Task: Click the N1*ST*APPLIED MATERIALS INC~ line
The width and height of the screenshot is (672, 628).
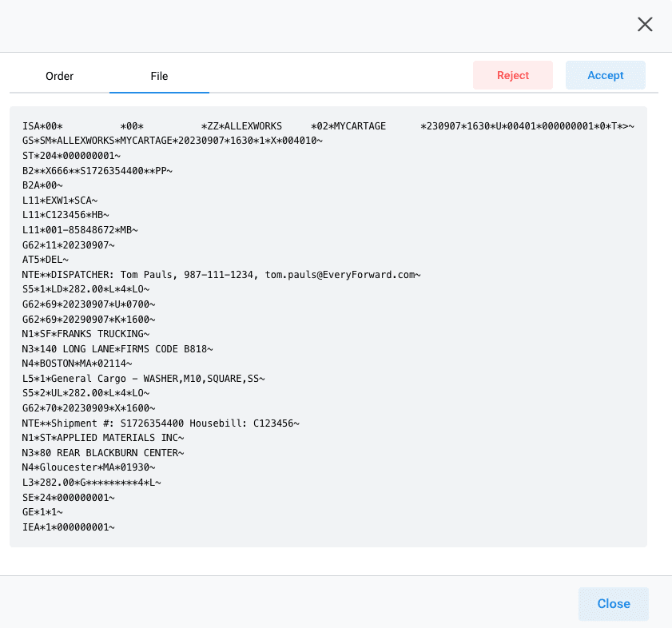Action: [x=103, y=438]
